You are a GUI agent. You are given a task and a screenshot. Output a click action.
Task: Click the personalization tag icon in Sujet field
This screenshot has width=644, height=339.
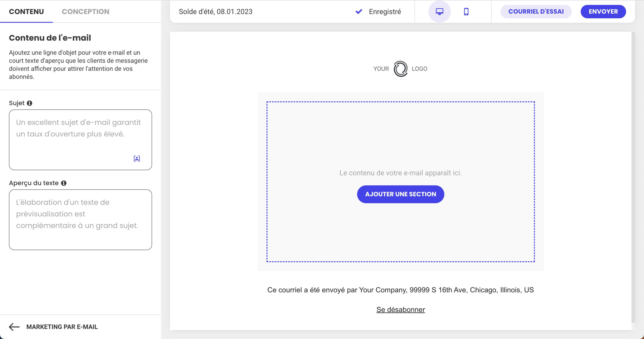tap(137, 159)
